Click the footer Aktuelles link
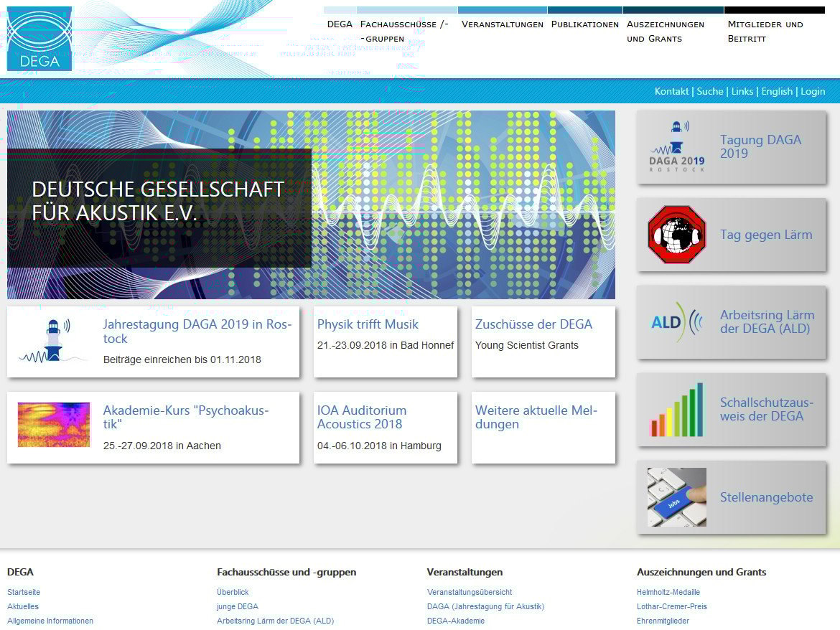The width and height of the screenshot is (840, 630). [23, 606]
